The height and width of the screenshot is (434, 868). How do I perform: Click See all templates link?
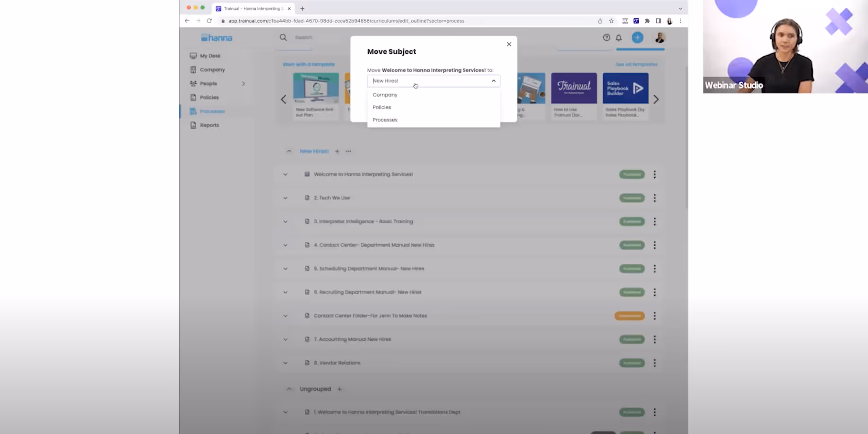(636, 64)
